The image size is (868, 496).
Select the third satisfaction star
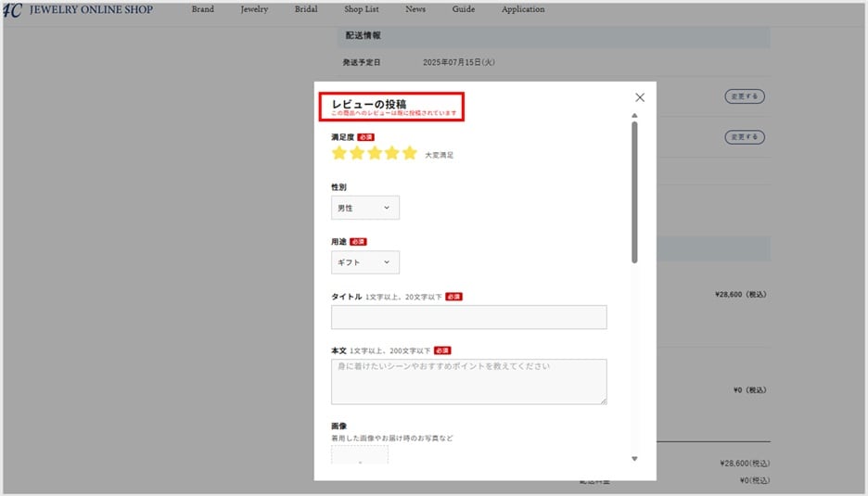(375, 153)
